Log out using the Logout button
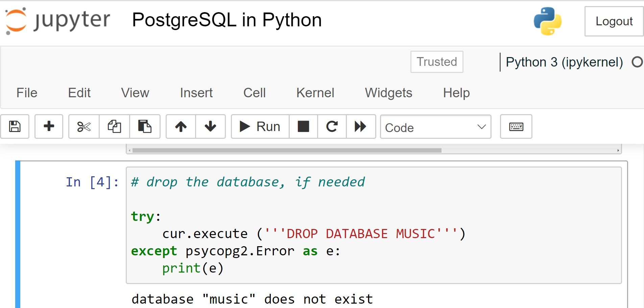The width and height of the screenshot is (644, 308). pyautogui.click(x=614, y=21)
